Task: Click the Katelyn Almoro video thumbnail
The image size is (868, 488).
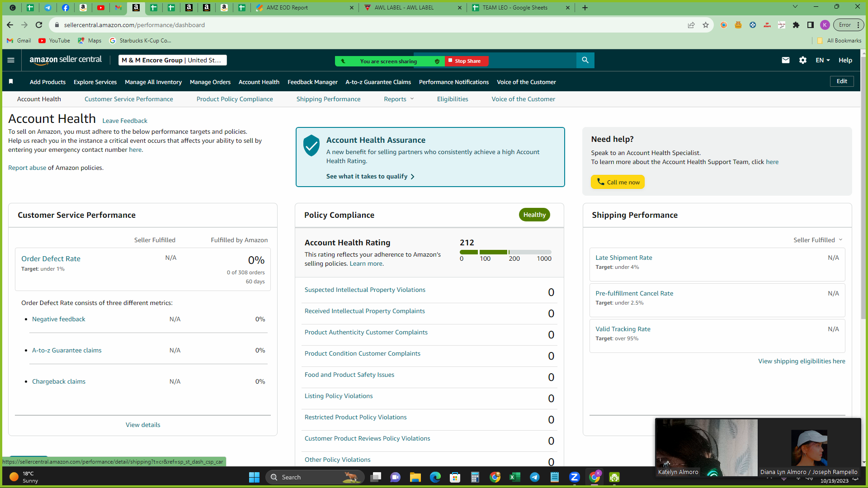Action: pos(707,447)
